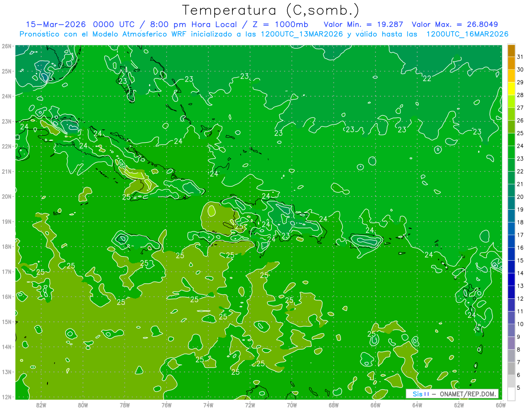Click the "Sis II" logo text
The width and height of the screenshot is (532, 411).
coord(420,394)
